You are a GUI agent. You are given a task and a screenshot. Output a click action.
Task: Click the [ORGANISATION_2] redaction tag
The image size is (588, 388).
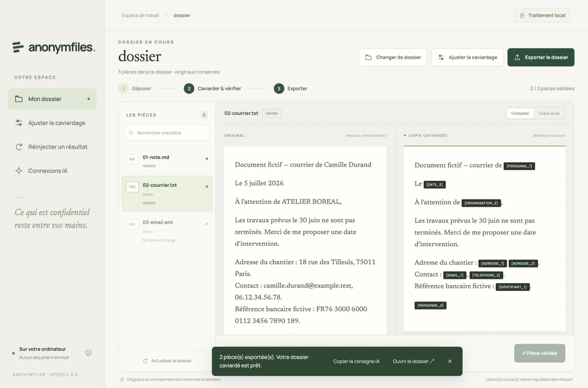pyautogui.click(x=481, y=203)
